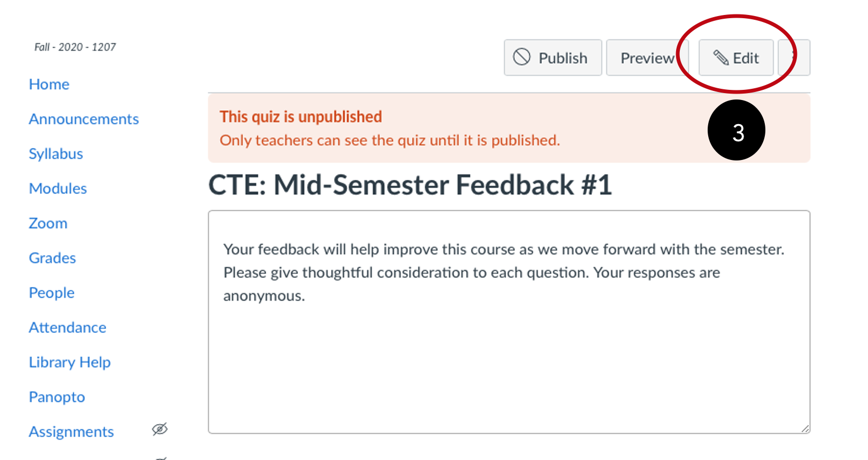Image resolution: width=868 pixels, height=460 pixels.
Task: Open the quiz Preview
Action: click(647, 58)
